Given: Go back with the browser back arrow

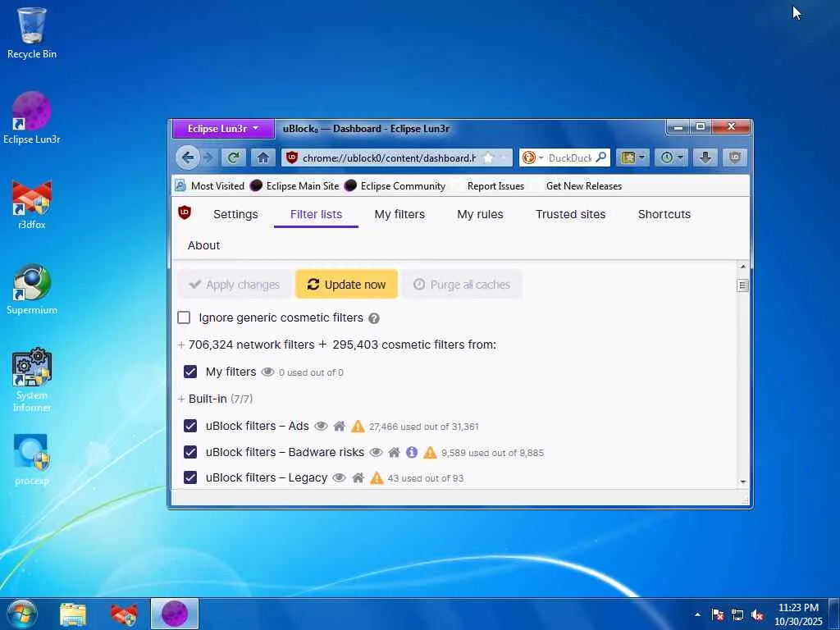Looking at the screenshot, I should 188,157.
